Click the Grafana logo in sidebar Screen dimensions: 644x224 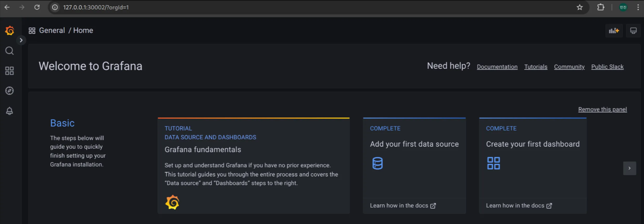click(x=10, y=31)
